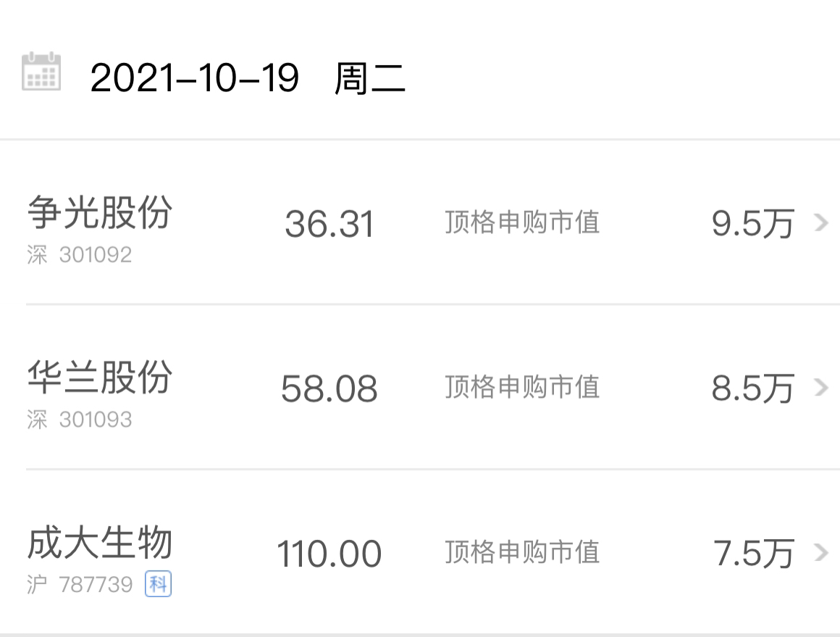Click the 科 badge next to 787739
This screenshot has width=840, height=637.
[158, 584]
